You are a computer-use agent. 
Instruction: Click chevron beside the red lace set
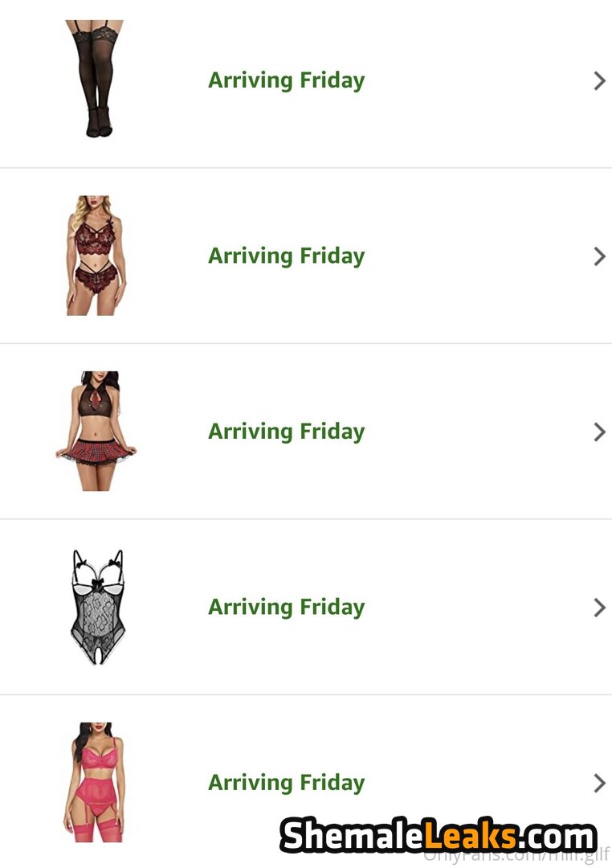click(x=599, y=256)
